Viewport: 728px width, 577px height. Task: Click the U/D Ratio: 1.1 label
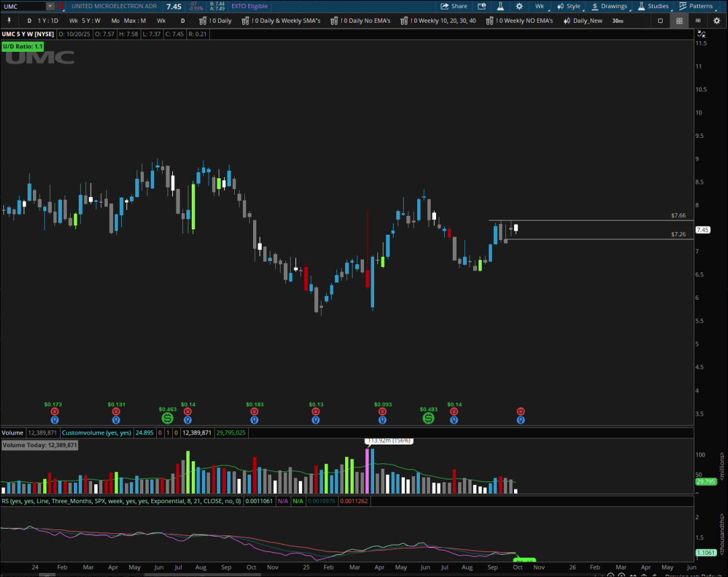coord(23,46)
